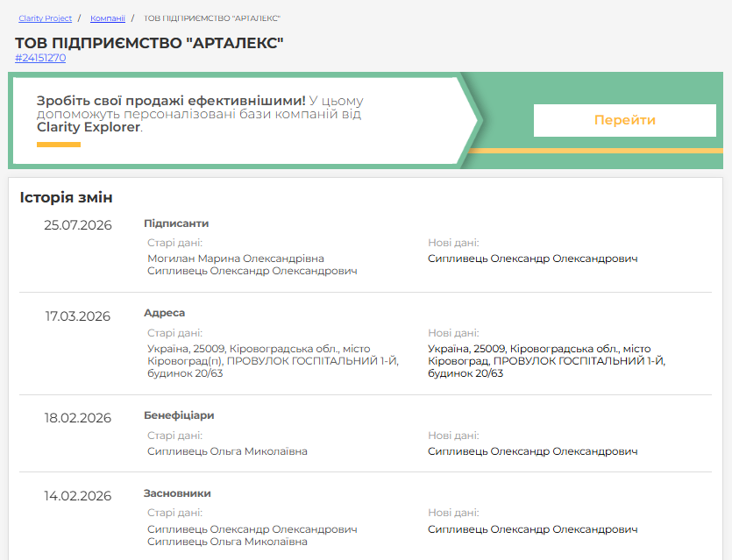Click the old address with Кіровоград(п)

[x=274, y=361]
